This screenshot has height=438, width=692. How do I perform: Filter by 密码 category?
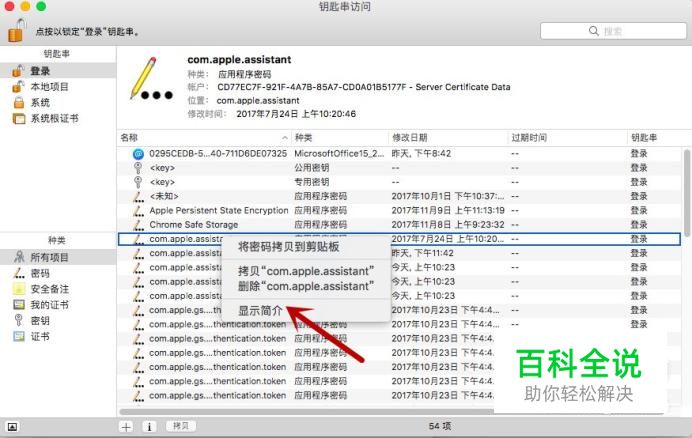pyautogui.click(x=58, y=273)
